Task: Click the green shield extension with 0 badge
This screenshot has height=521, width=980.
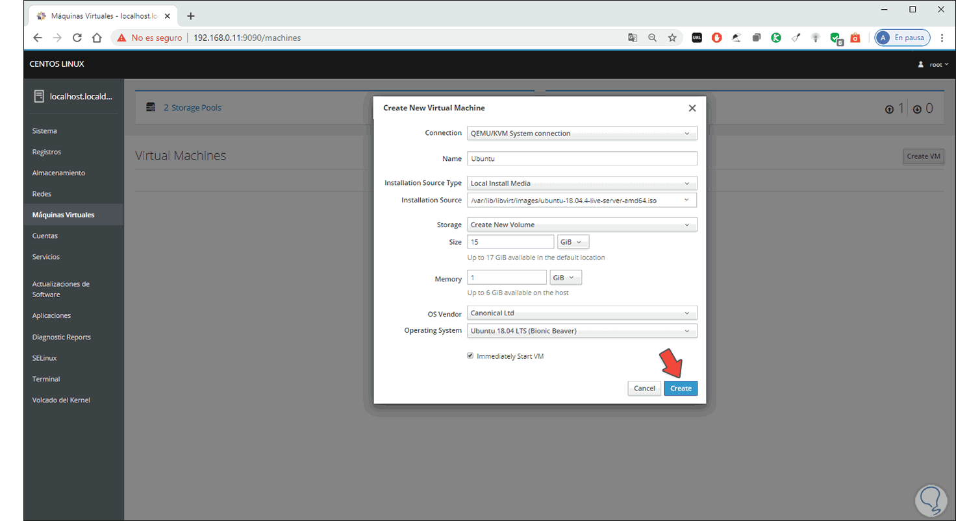Action: click(x=836, y=38)
